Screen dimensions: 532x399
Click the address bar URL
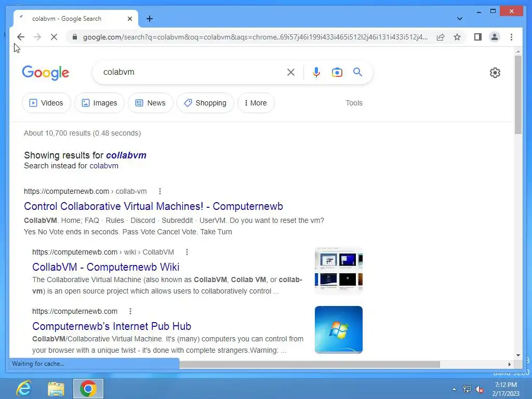pyautogui.click(x=255, y=37)
